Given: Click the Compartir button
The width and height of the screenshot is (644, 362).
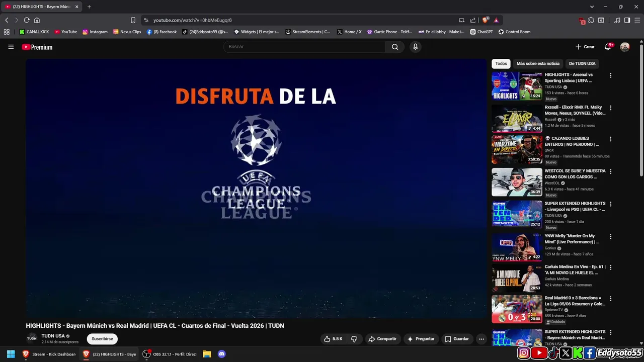Looking at the screenshot, I should pyautogui.click(x=382, y=339).
